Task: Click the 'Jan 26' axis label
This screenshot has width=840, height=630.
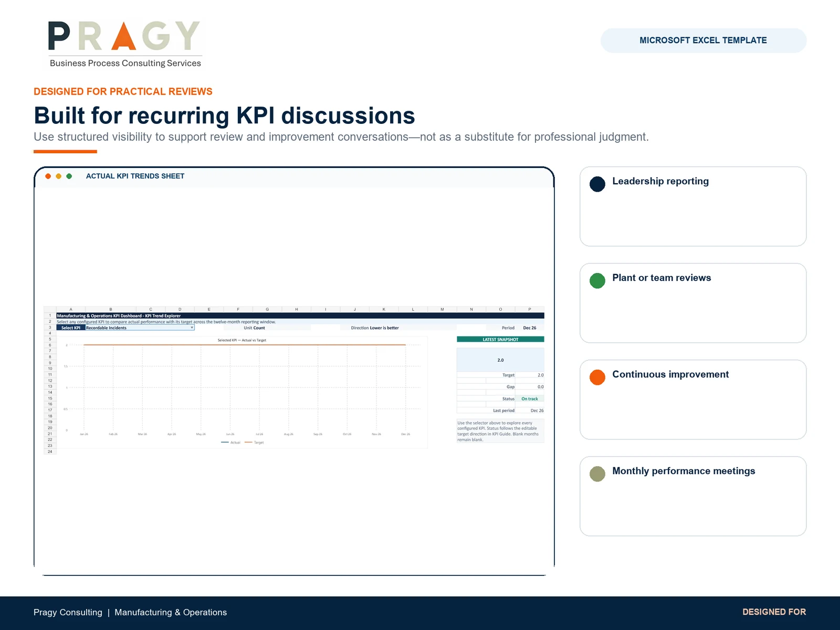Action: 84,434
